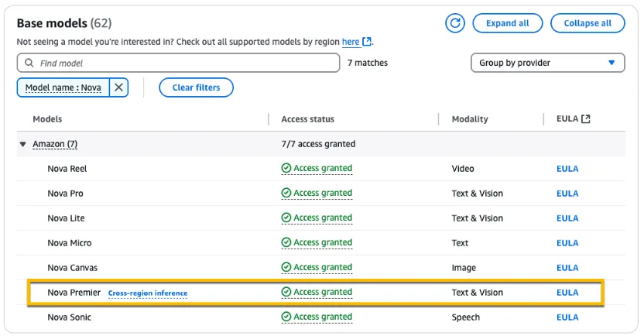Image resolution: width=644 pixels, height=336 pixels.
Task: Collapse the Amazon (7) group triangle
Action: (23, 144)
